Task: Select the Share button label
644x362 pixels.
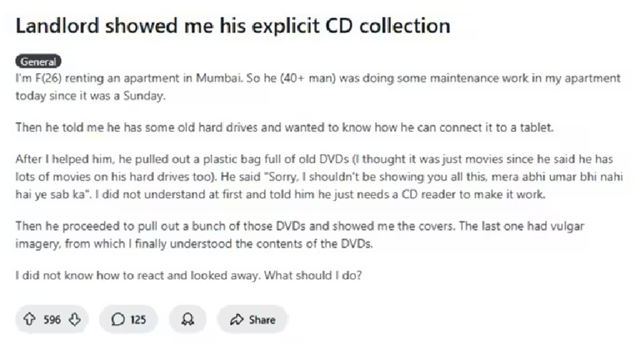Action: [262, 320]
